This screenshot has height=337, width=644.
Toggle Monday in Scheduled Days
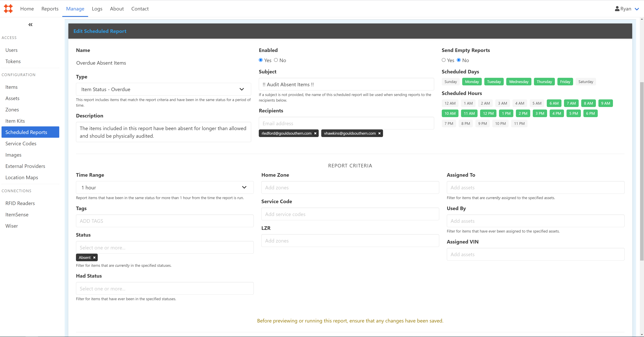click(472, 82)
